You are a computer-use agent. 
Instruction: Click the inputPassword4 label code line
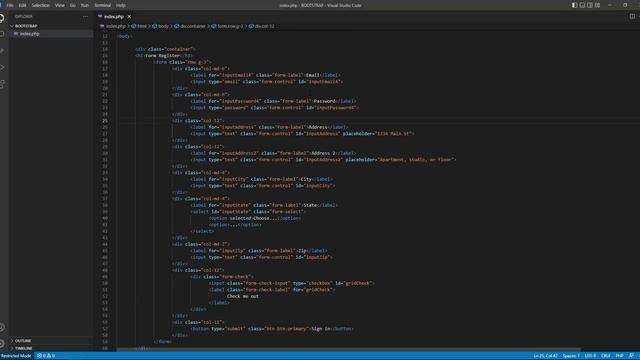273,101
